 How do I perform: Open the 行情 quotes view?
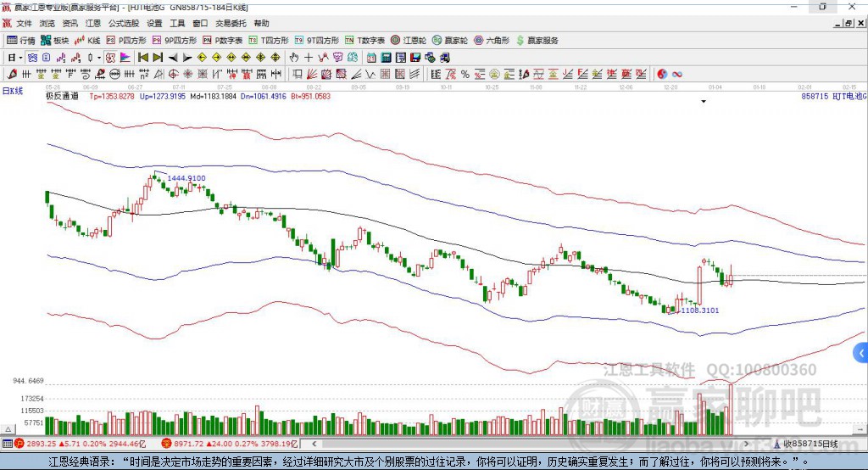(x=20, y=41)
